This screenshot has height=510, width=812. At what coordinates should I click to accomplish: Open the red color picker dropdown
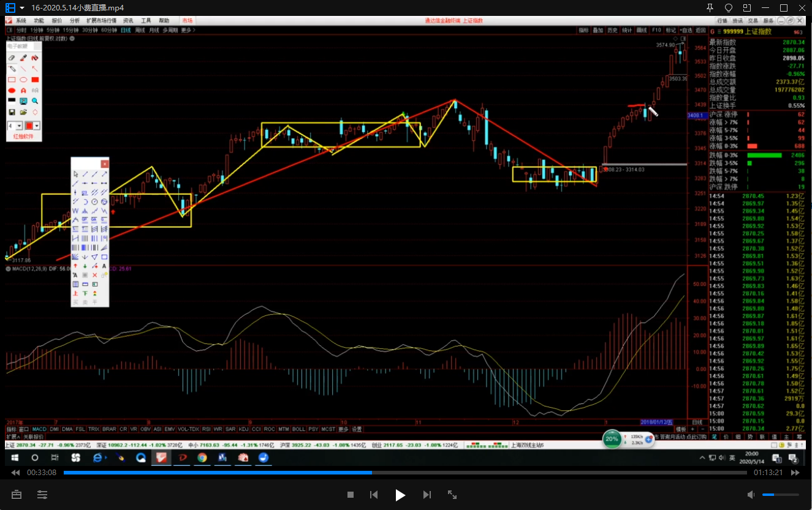click(37, 126)
